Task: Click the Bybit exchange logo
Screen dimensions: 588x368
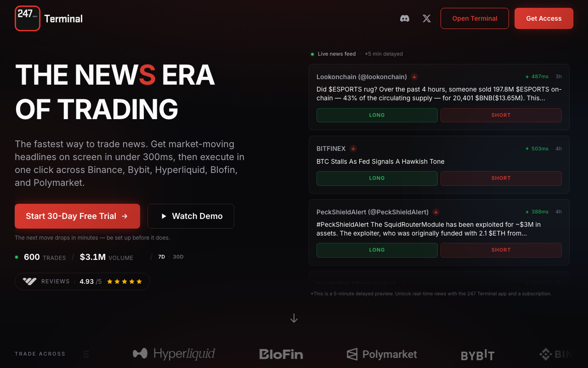Action: (x=478, y=355)
